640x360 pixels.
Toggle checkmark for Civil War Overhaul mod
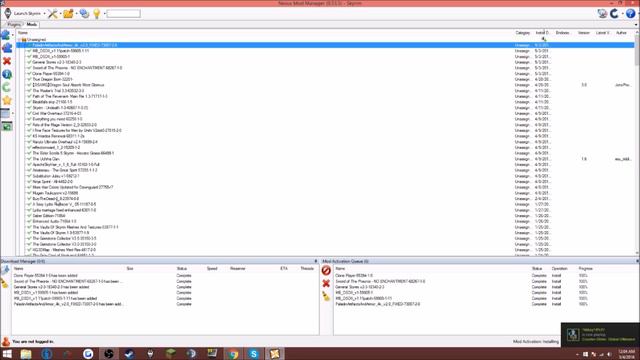tap(29, 113)
